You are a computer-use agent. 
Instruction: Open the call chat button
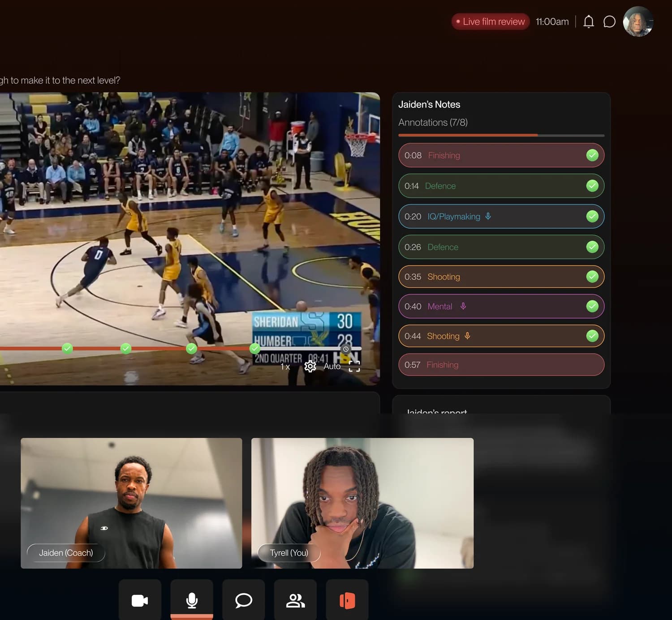pyautogui.click(x=244, y=600)
